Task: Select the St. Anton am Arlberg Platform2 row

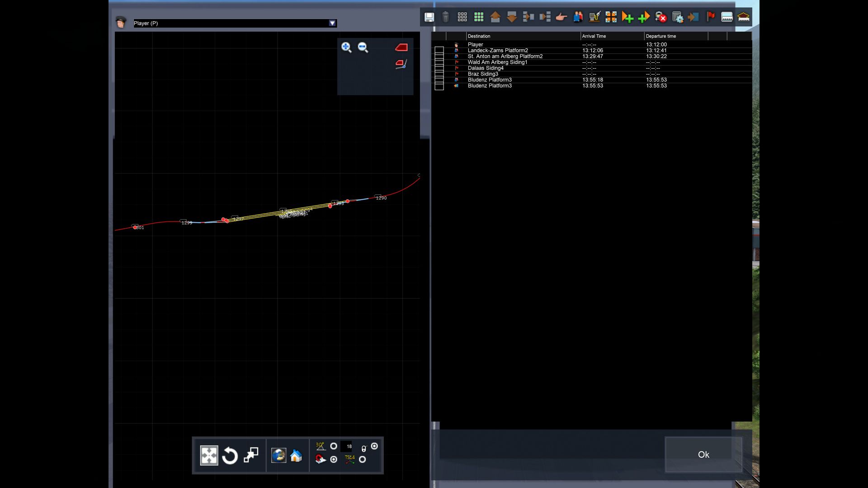Action: coord(505,56)
